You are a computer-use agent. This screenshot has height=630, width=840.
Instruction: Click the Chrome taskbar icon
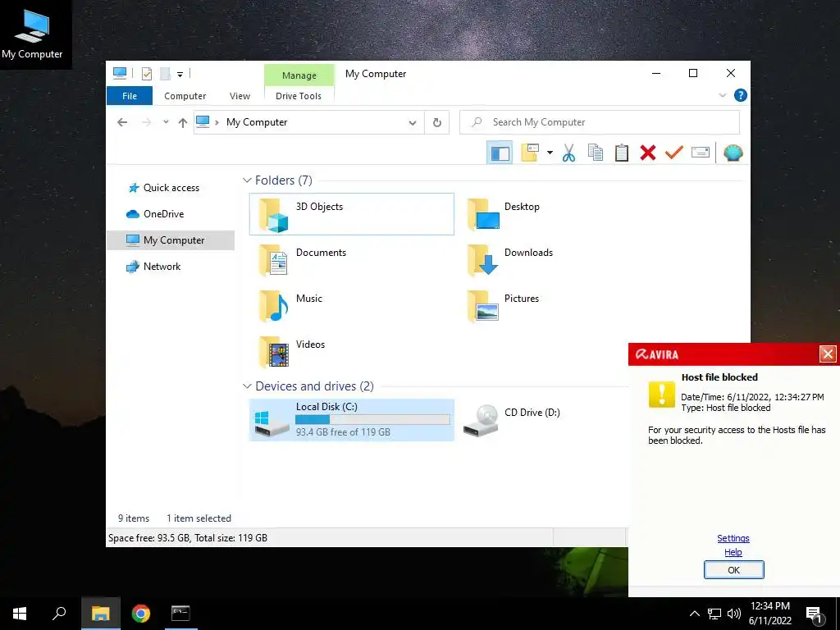click(x=141, y=614)
